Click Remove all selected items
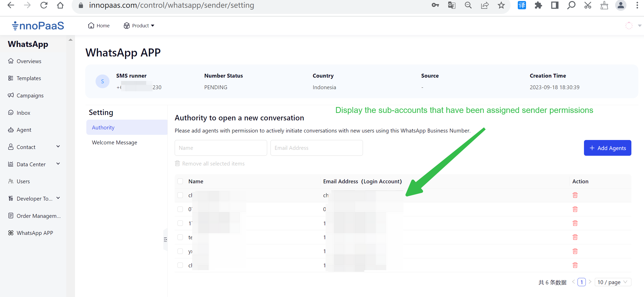Viewport: 644px width, 297px height. coord(210,163)
